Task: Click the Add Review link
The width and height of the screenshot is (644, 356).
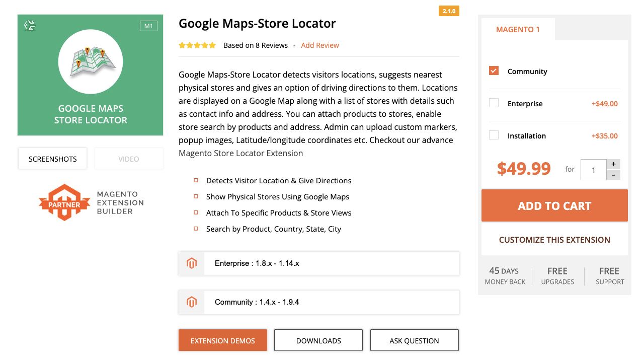Action: tap(320, 45)
